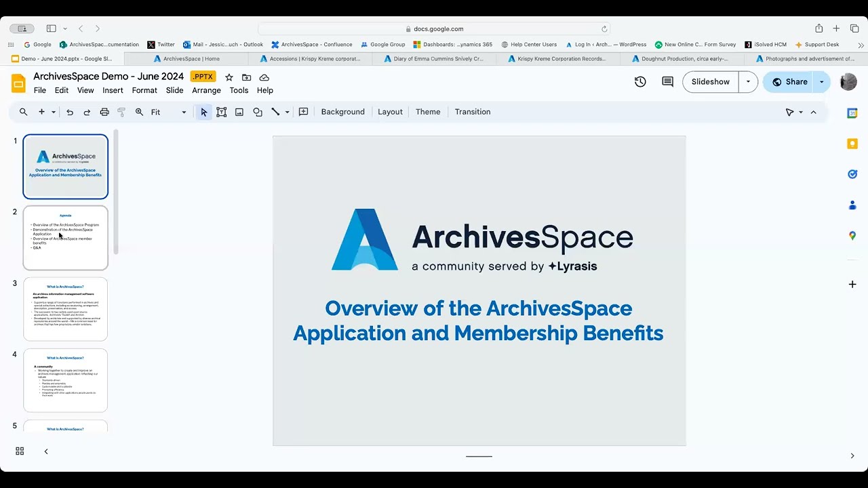Open the Arrange menu
This screenshot has width=868, height=488.
(206, 90)
